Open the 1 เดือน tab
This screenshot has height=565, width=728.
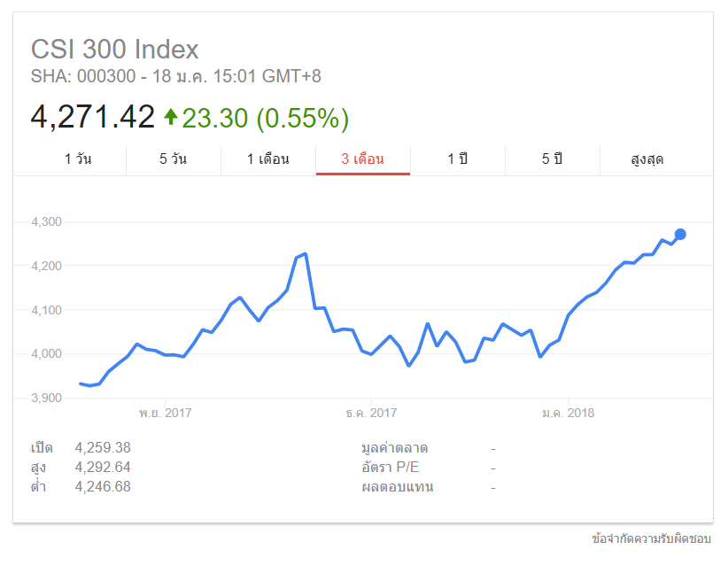[268, 159]
